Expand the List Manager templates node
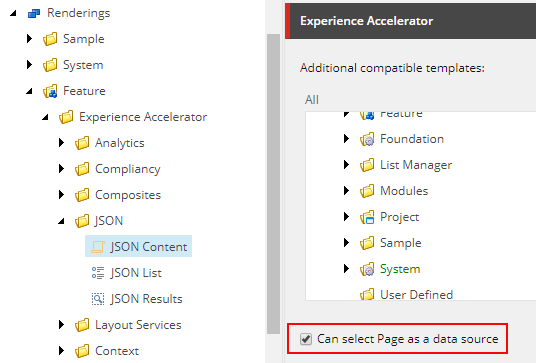The height and width of the screenshot is (363, 536). click(x=346, y=165)
